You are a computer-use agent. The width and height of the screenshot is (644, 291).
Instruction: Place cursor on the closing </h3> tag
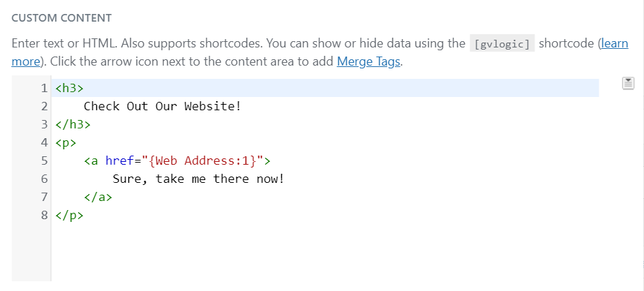click(x=73, y=125)
